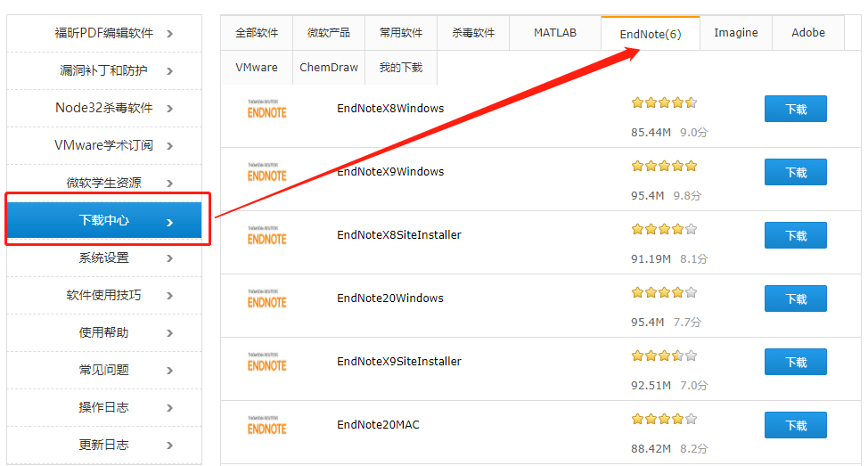Open the ChemDraw tab
The height and width of the screenshot is (466, 868).
click(x=329, y=68)
